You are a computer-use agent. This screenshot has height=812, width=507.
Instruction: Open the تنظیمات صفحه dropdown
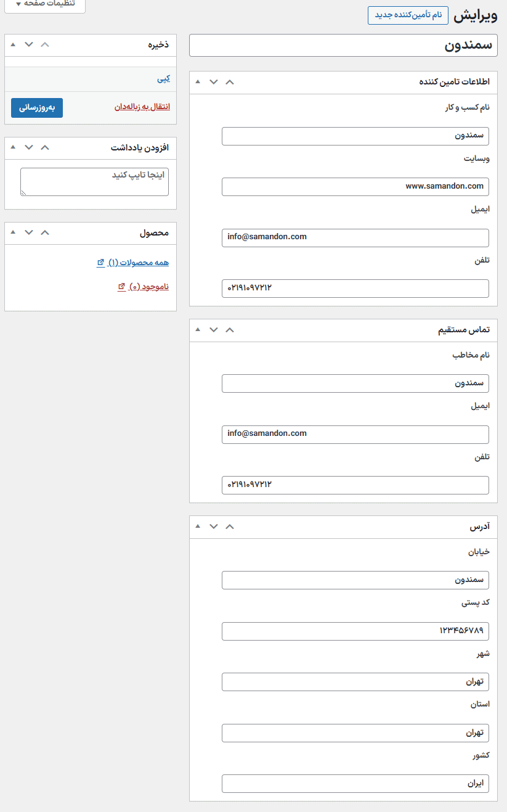pyautogui.click(x=44, y=4)
